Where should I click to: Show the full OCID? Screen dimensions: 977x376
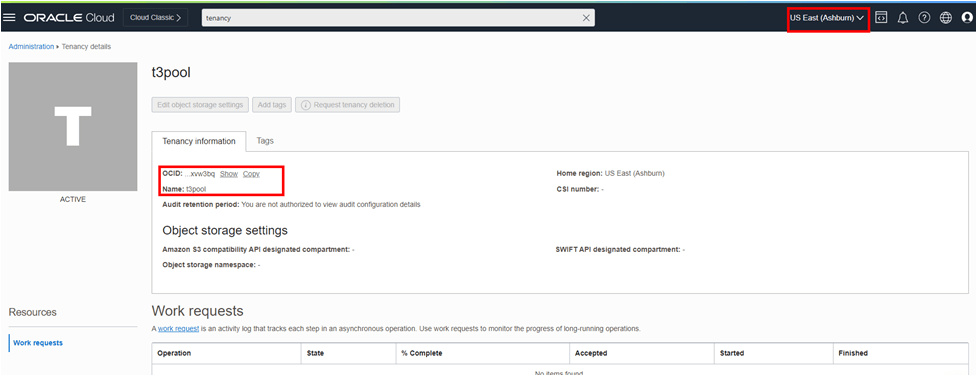click(229, 174)
